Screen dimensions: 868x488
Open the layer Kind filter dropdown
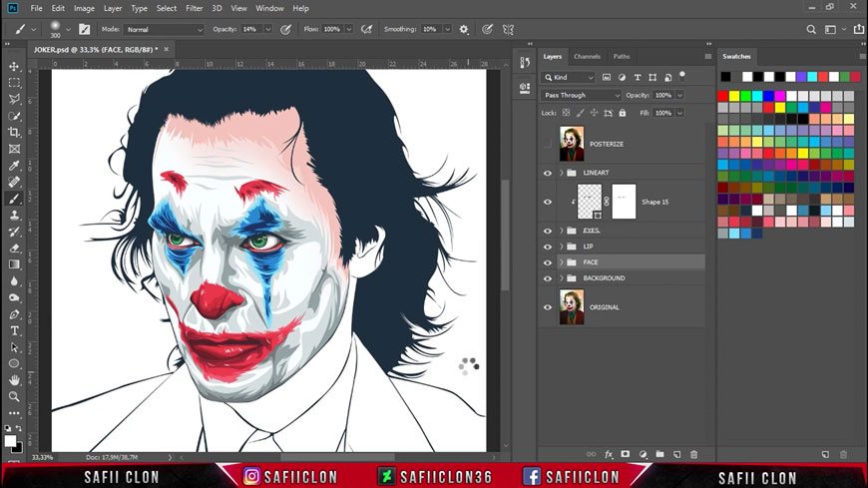(569, 78)
